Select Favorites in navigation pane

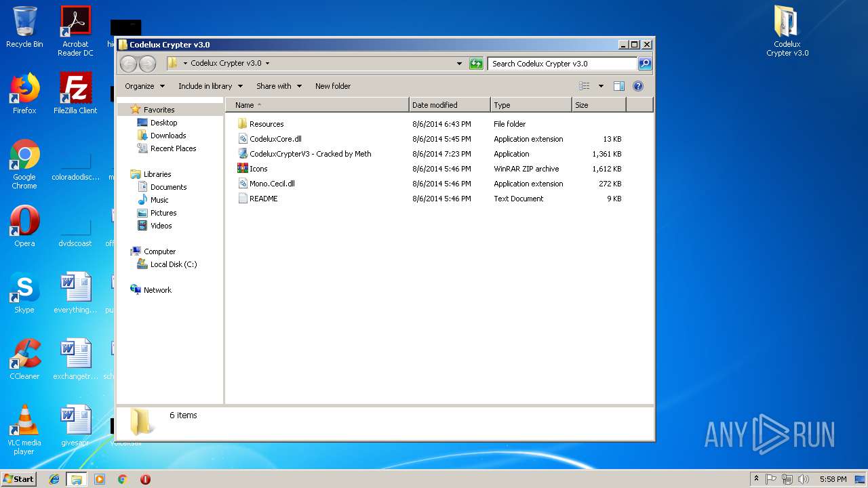click(x=159, y=110)
